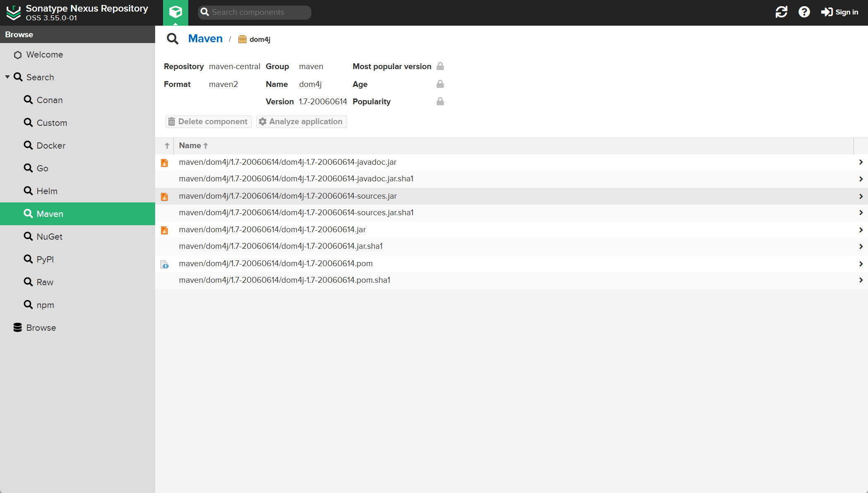The width and height of the screenshot is (868, 493).
Task: Click the lock icon beside Most popular version
Action: click(440, 66)
